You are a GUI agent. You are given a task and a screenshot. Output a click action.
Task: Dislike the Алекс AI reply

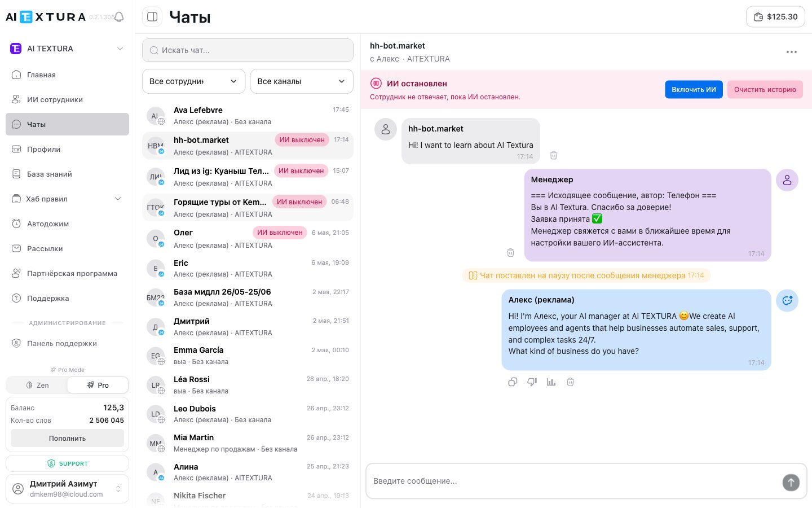coord(532,382)
